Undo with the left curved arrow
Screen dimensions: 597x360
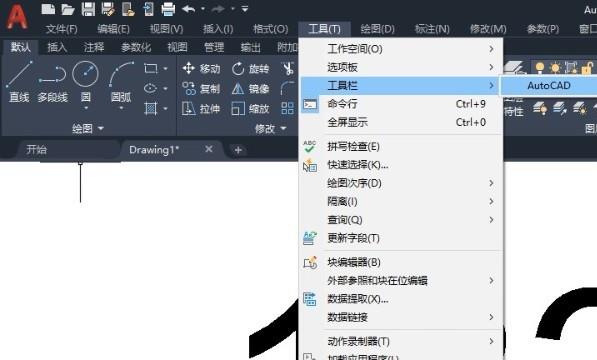(x=189, y=8)
